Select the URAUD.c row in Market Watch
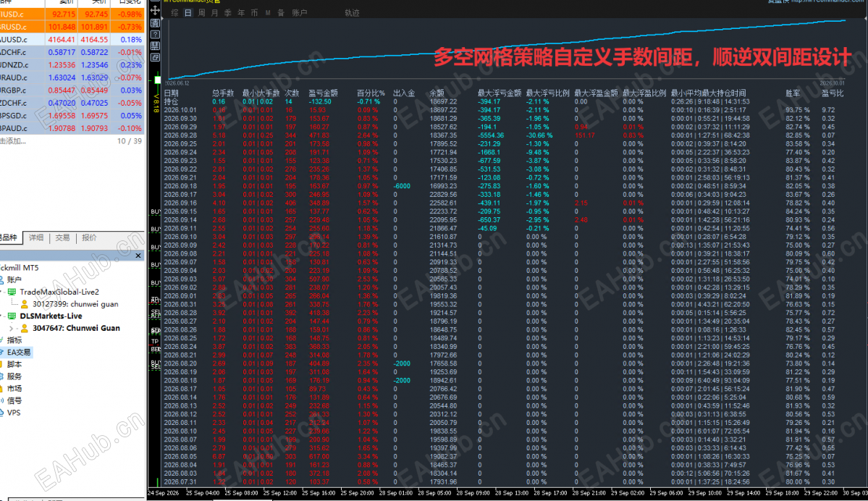The height and width of the screenshot is (501, 868). click(x=72, y=77)
